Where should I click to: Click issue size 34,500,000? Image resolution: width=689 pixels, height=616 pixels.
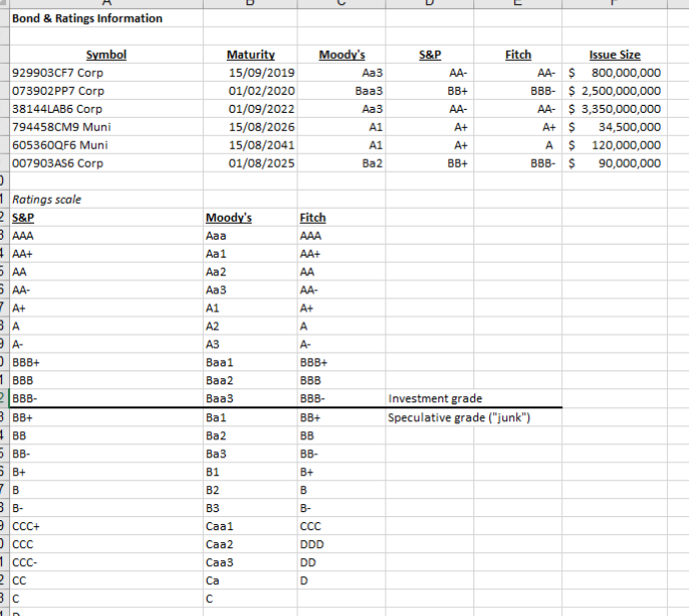click(x=615, y=127)
